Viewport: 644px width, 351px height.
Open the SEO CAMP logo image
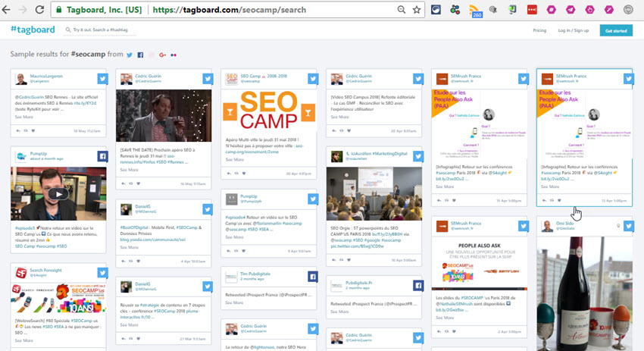[269, 111]
